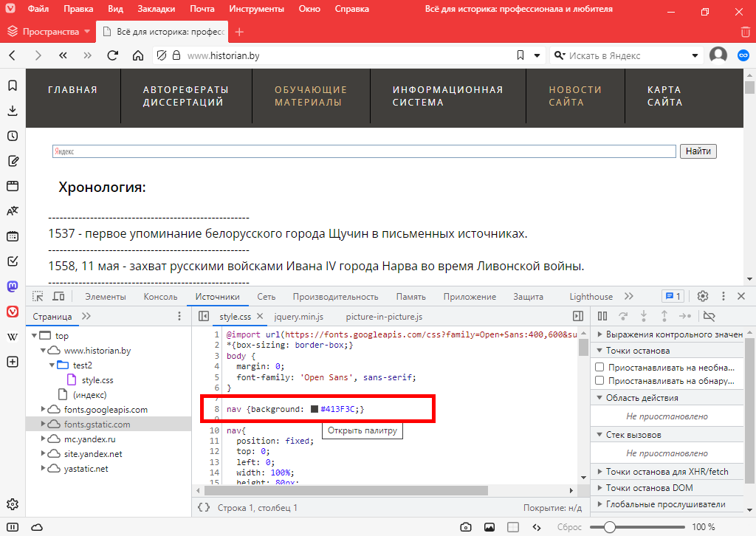Screen dimensions: 756x536
Task: Toggle device toolbar icon in DevTools
Action: pos(58,296)
